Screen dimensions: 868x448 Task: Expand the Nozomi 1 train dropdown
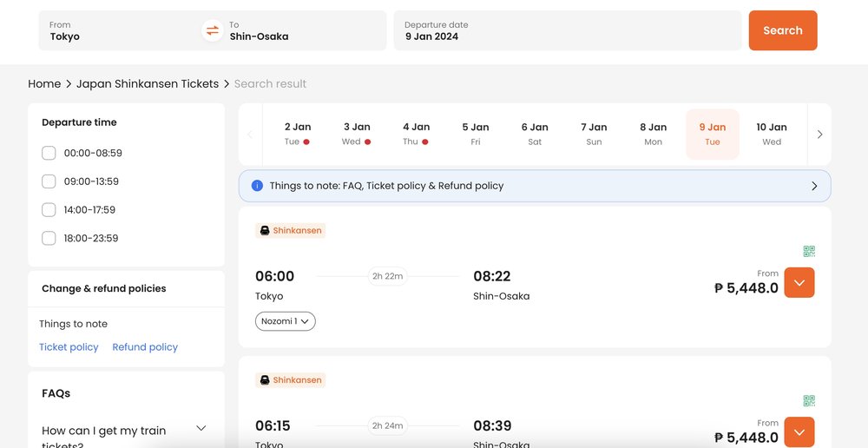286,321
